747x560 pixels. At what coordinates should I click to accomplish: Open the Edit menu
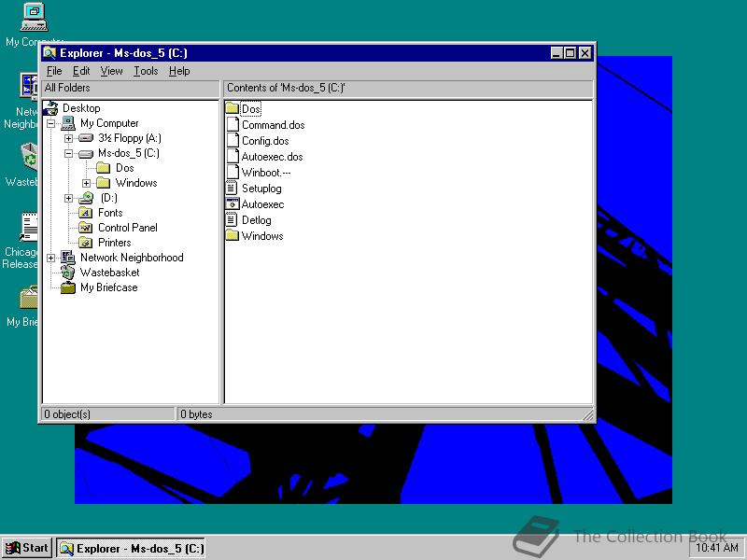[x=81, y=71]
